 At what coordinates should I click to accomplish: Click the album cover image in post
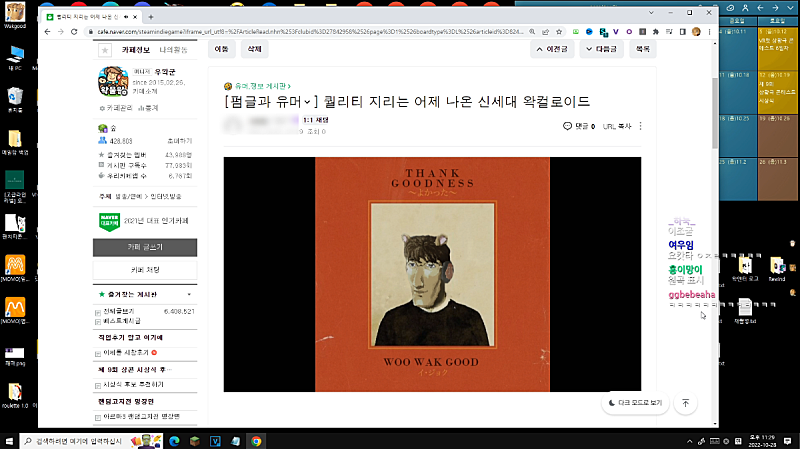(x=432, y=275)
